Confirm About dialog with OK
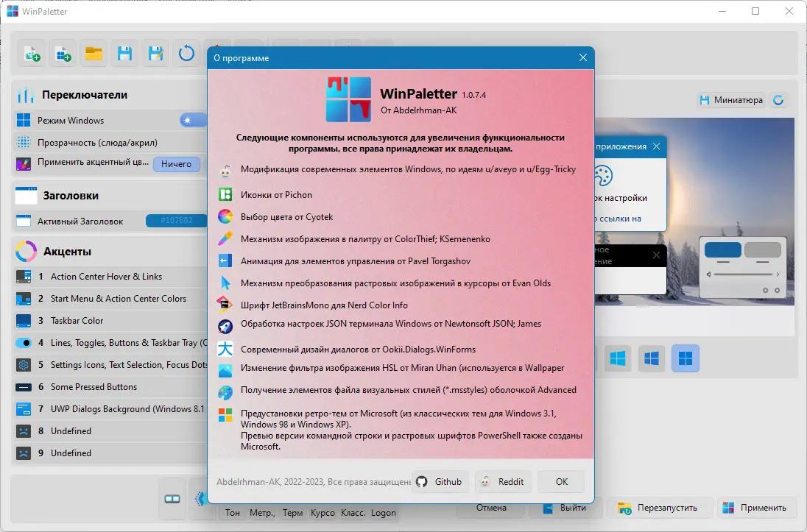807x532 pixels. click(x=561, y=481)
